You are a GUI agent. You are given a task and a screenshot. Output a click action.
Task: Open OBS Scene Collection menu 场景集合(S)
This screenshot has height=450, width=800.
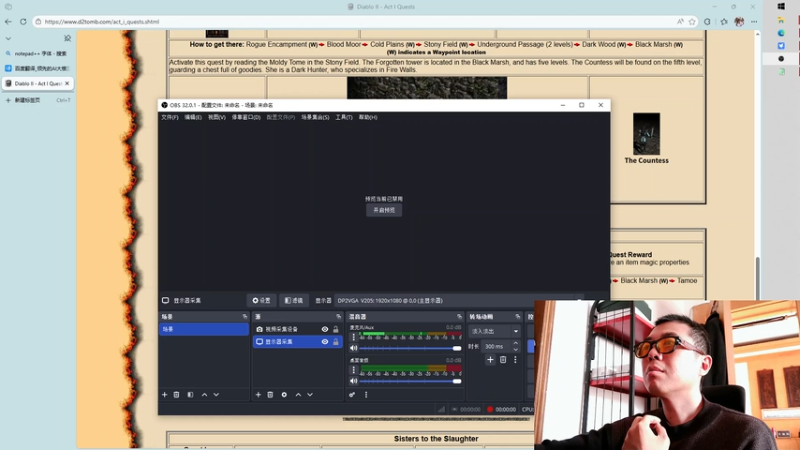point(315,117)
